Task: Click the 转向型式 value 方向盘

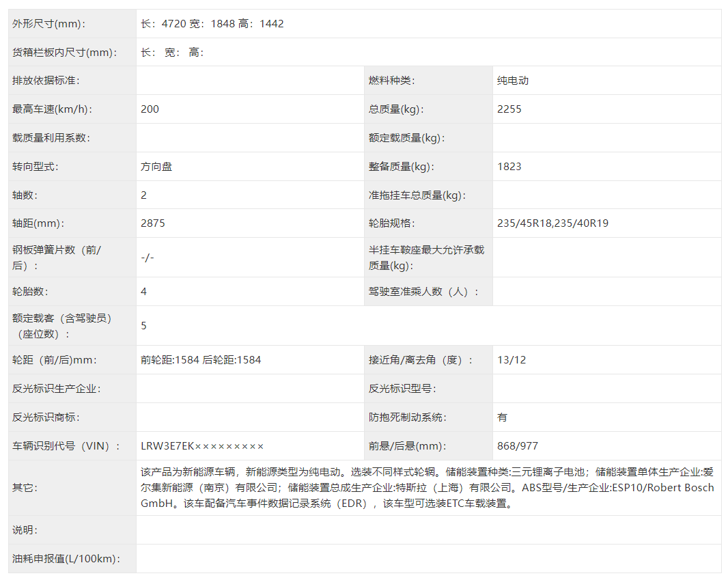Action: pyautogui.click(x=158, y=166)
